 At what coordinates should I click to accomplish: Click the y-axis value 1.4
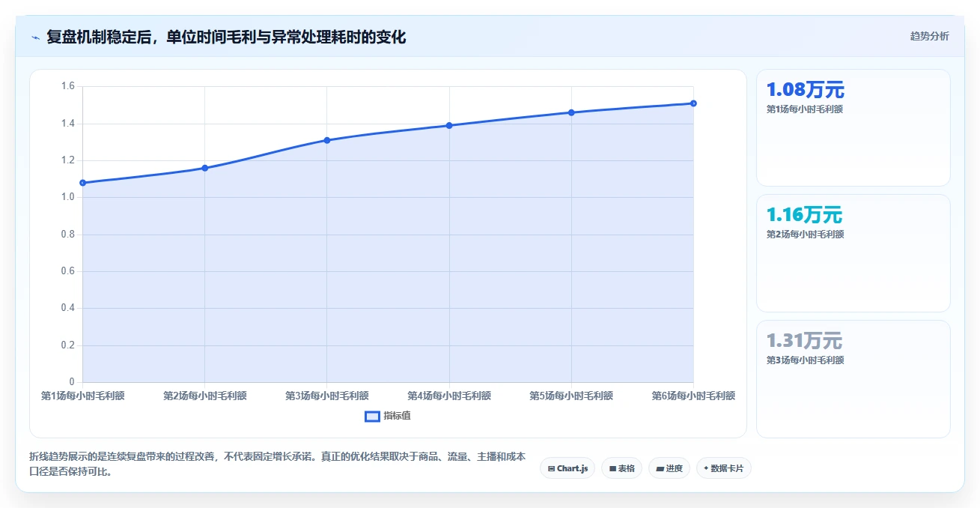tap(68, 124)
